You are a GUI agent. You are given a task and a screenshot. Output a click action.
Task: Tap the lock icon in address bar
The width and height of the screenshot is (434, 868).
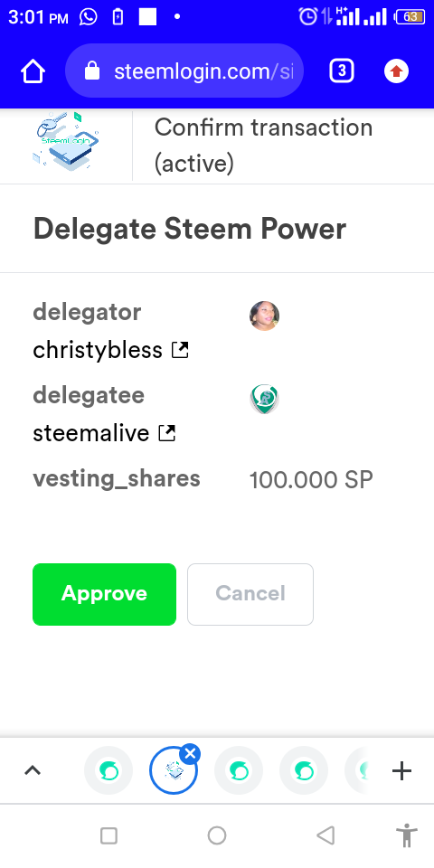point(92,71)
